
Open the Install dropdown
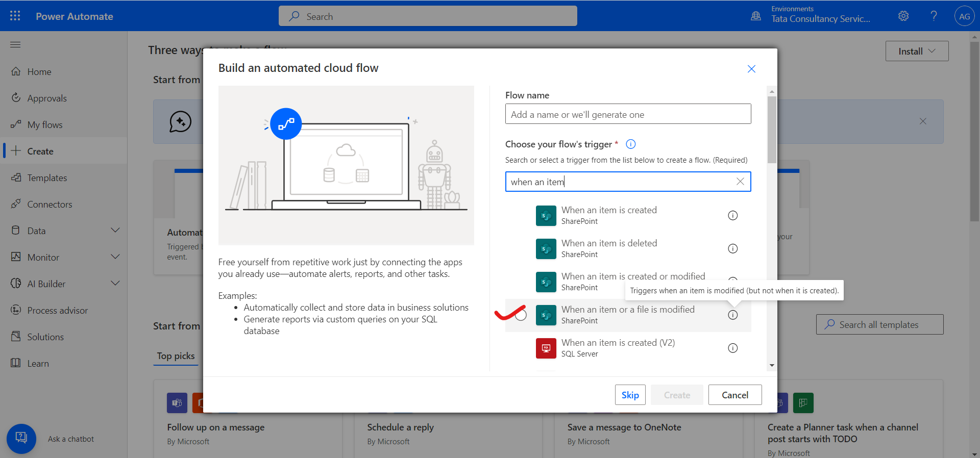pyautogui.click(x=917, y=52)
